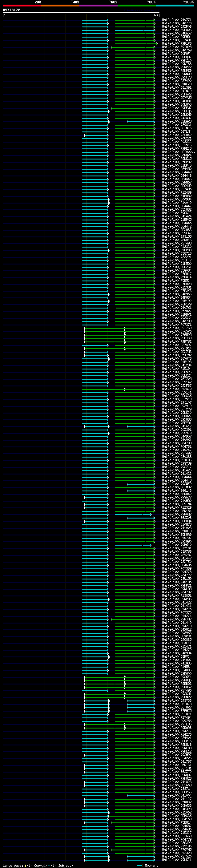Click hit label UniRef100_P15193

point(176,362)
